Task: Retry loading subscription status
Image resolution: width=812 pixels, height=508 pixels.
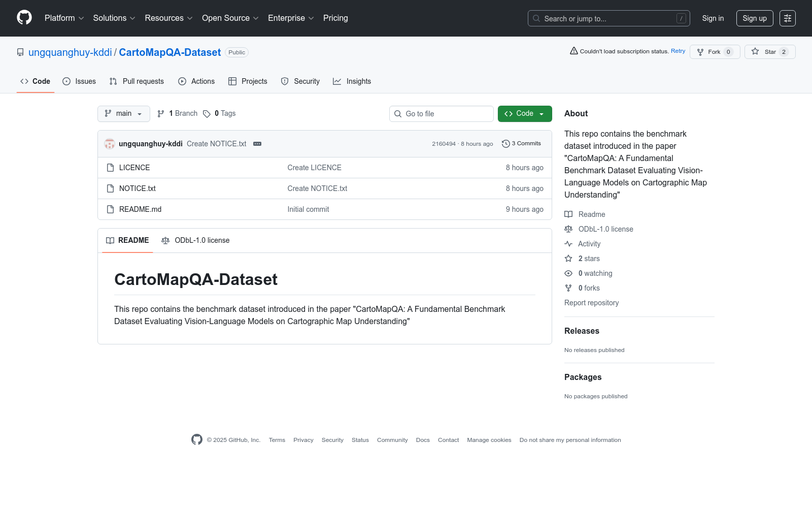Action: (x=678, y=51)
